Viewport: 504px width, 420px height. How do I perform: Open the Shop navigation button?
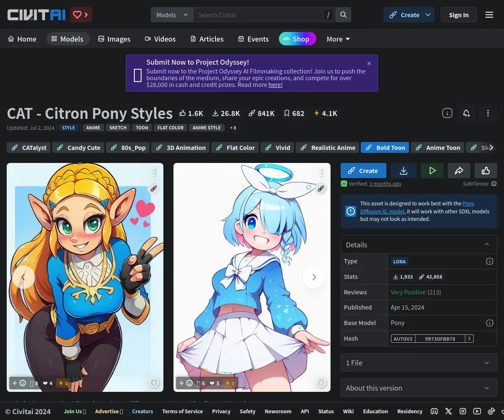(297, 39)
